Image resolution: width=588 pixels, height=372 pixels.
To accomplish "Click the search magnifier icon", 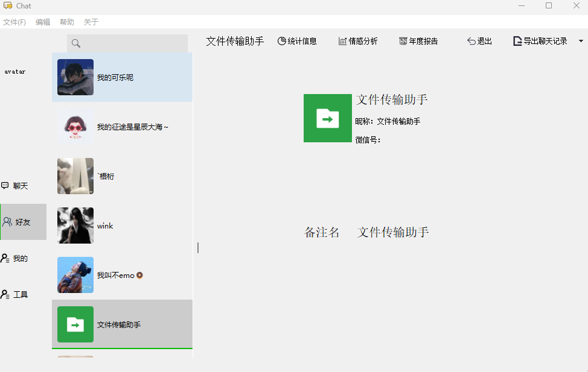I will click(75, 43).
